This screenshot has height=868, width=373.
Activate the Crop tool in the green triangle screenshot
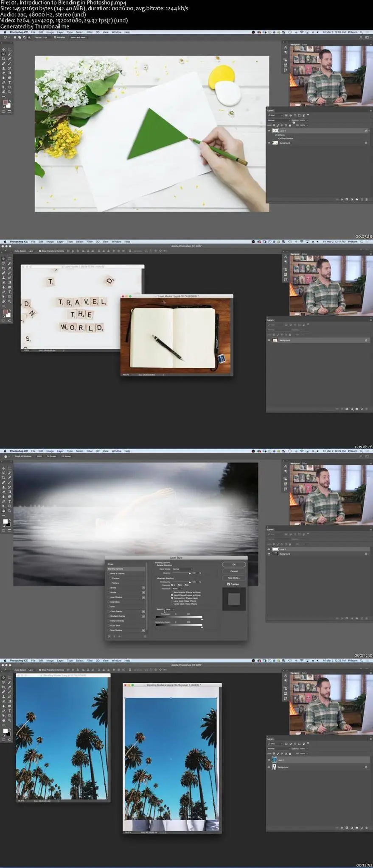4,58
